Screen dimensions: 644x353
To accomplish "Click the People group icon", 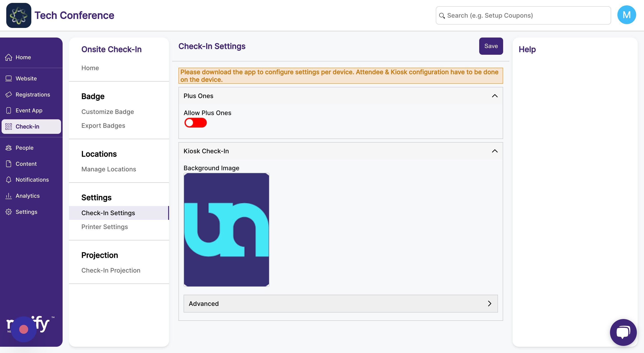I will [x=8, y=148].
